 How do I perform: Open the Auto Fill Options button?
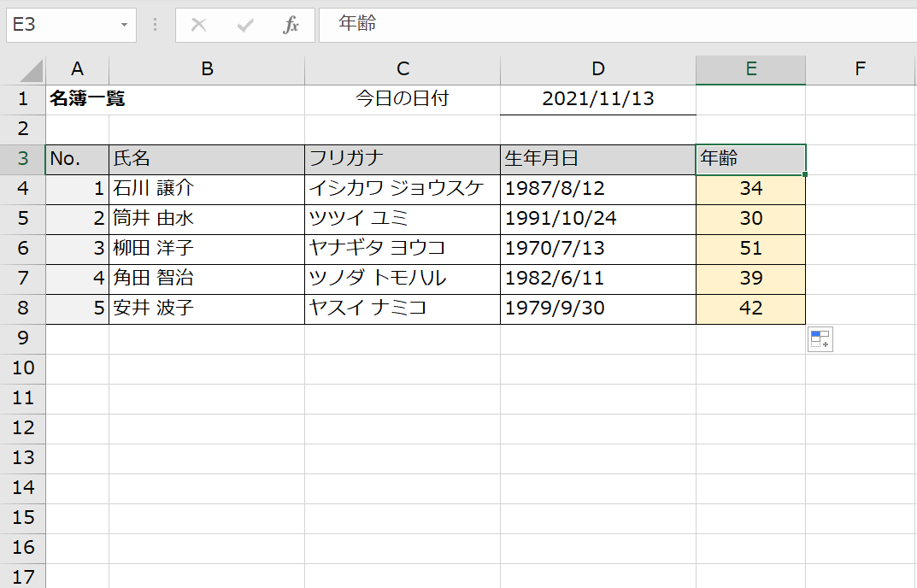(820, 339)
